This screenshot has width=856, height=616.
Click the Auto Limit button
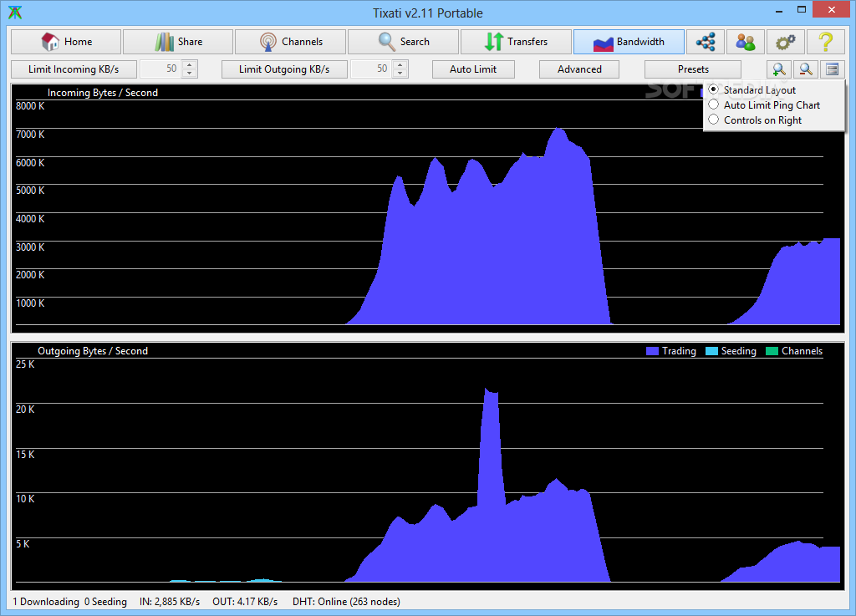pyautogui.click(x=473, y=69)
